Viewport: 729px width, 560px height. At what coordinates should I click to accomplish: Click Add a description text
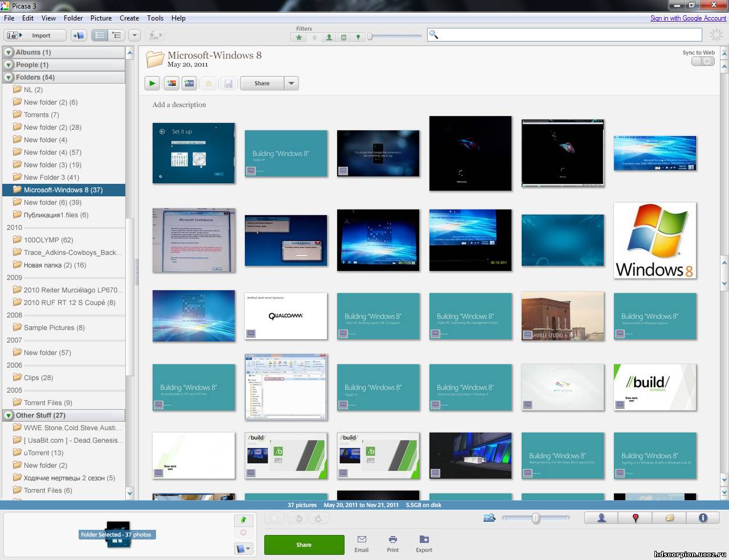179,105
